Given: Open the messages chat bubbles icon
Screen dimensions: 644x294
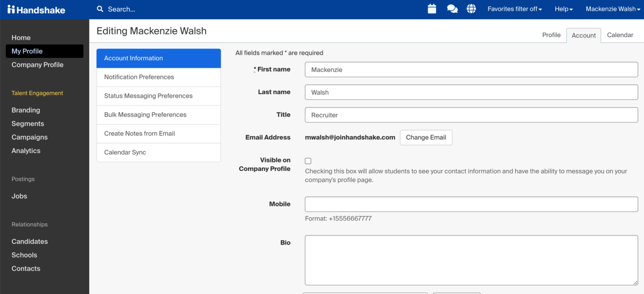Looking at the screenshot, I should pos(452,9).
